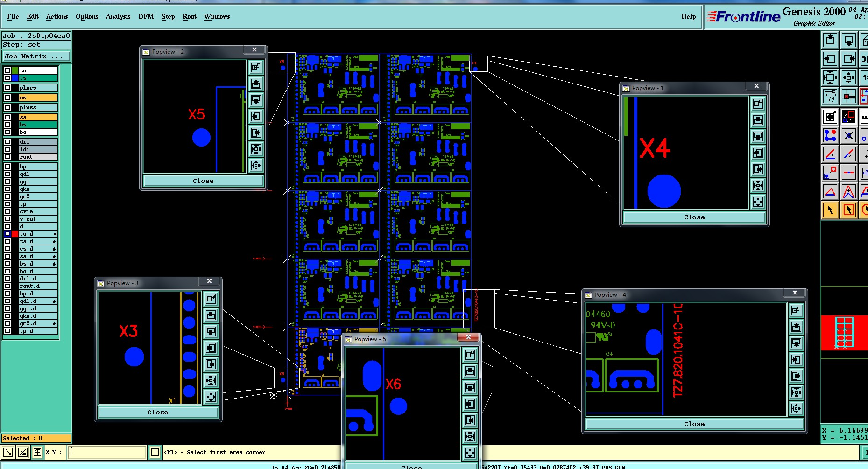Click the inward-arrows zoom icon in main toolbar
This screenshot has width=868, height=469.
click(830, 77)
